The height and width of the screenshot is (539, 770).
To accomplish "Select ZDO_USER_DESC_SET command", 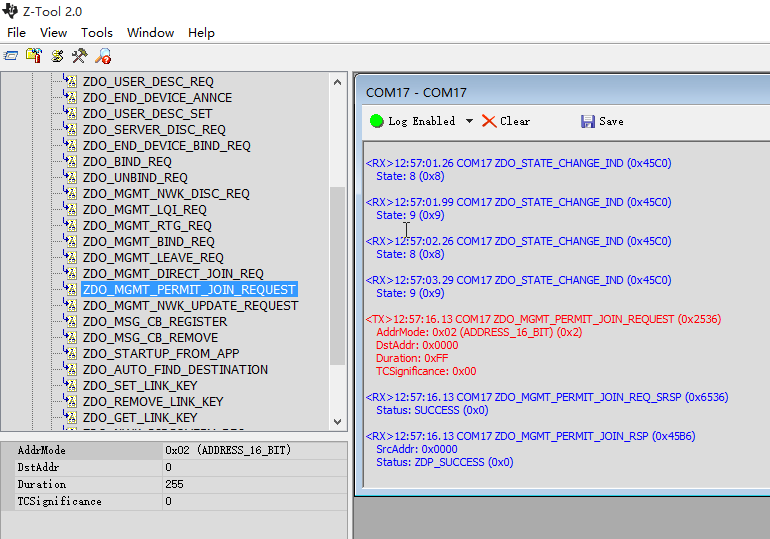I will coord(147,113).
